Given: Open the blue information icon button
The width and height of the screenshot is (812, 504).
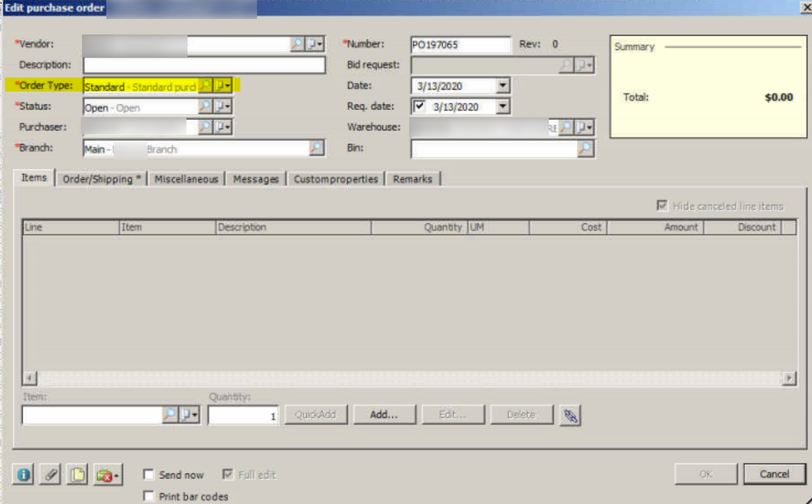Looking at the screenshot, I should [x=23, y=474].
